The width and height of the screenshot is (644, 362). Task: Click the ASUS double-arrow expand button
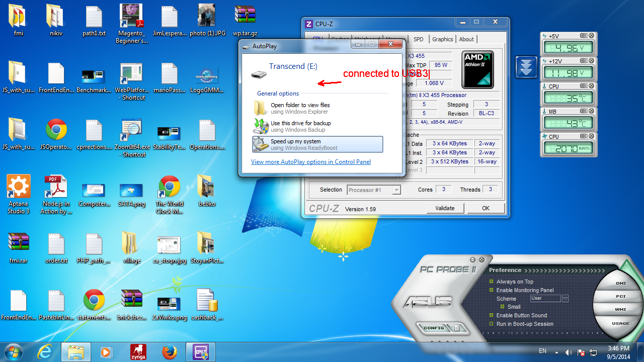coord(526,67)
